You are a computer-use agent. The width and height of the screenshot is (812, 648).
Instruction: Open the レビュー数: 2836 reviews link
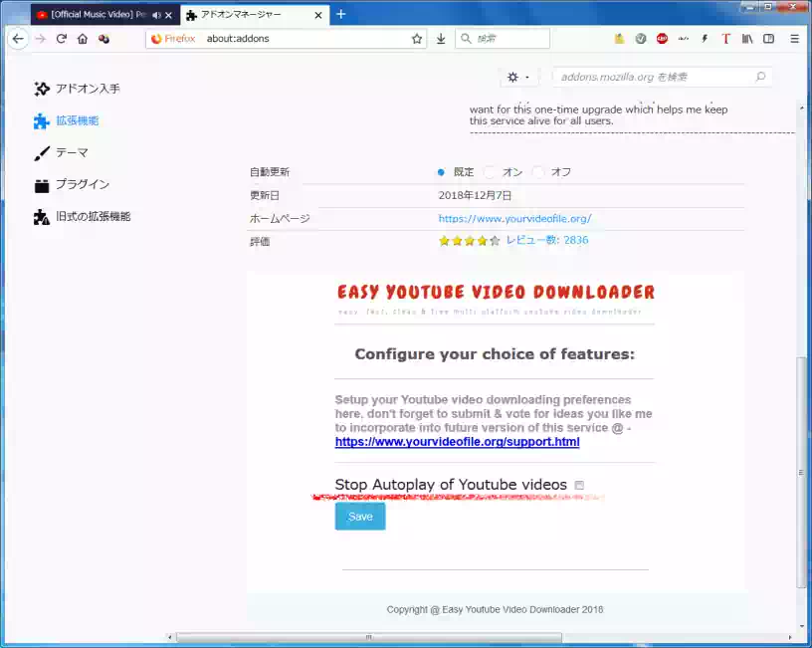(547, 240)
